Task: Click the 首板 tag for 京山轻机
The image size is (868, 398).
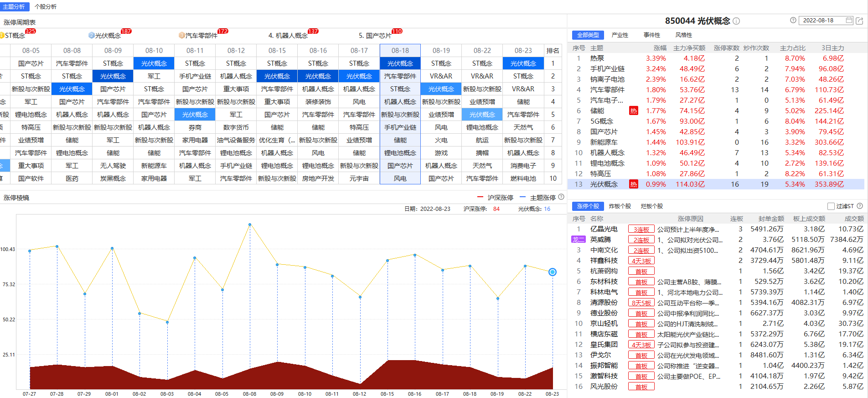Action: (x=641, y=324)
